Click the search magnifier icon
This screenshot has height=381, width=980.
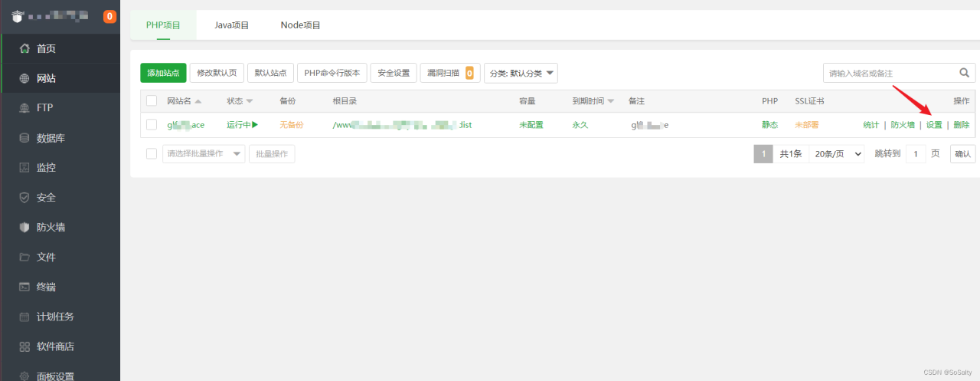(965, 73)
